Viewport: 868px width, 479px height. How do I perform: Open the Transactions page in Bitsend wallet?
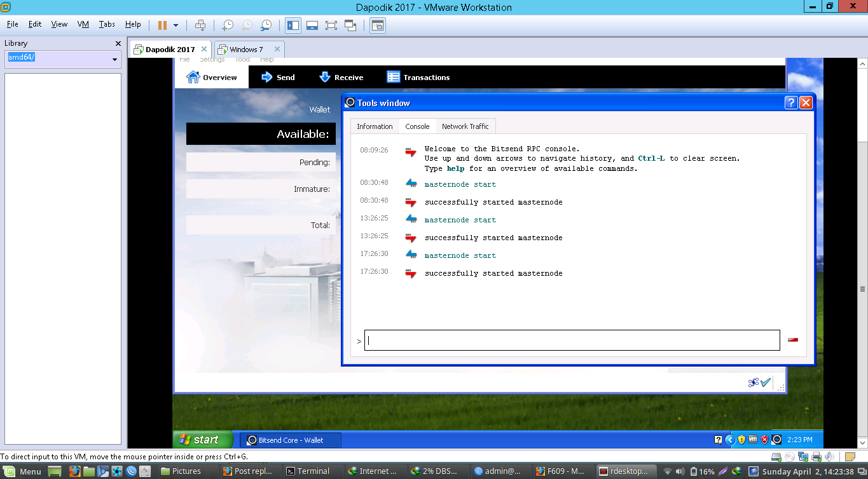(x=418, y=78)
